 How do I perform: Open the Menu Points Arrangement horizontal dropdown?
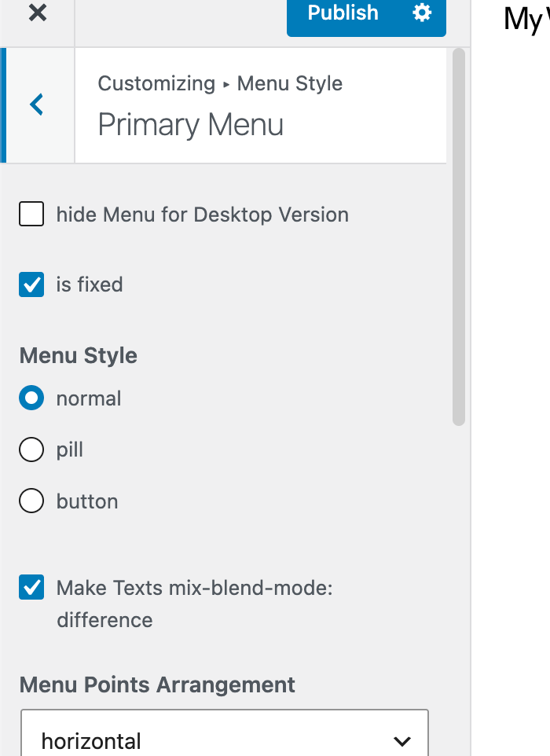pyautogui.click(x=225, y=733)
